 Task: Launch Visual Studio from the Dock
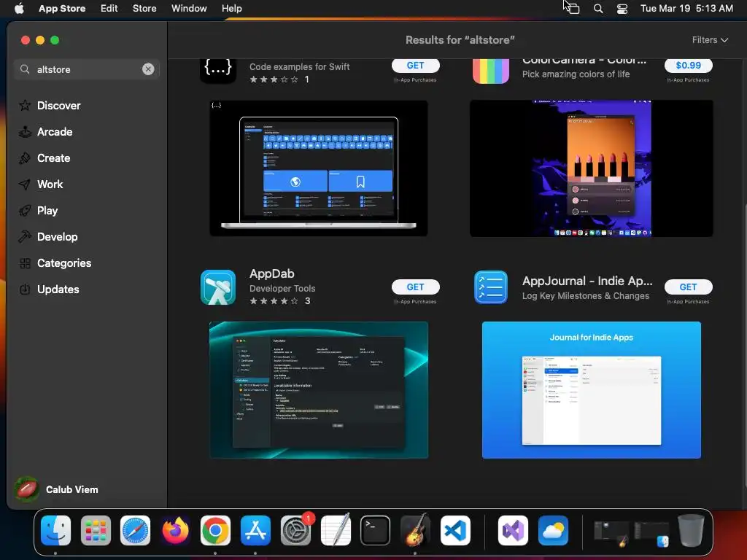[x=513, y=530]
